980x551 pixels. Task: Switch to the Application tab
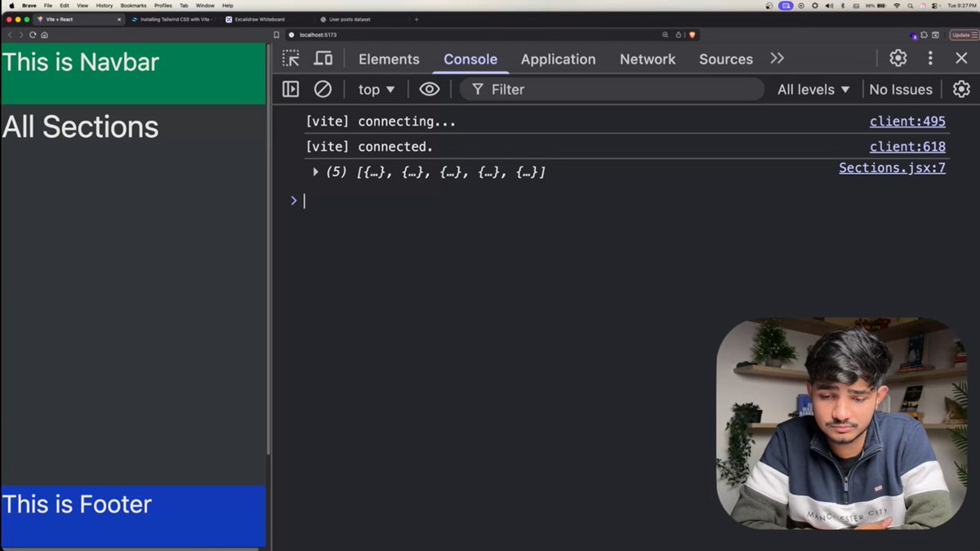559,59
